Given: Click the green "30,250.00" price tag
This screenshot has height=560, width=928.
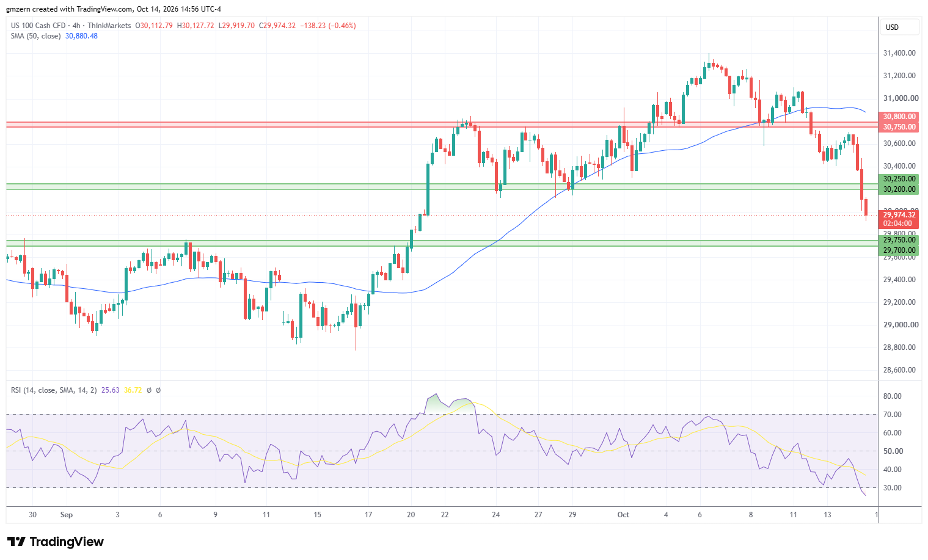Looking at the screenshot, I should (899, 179).
